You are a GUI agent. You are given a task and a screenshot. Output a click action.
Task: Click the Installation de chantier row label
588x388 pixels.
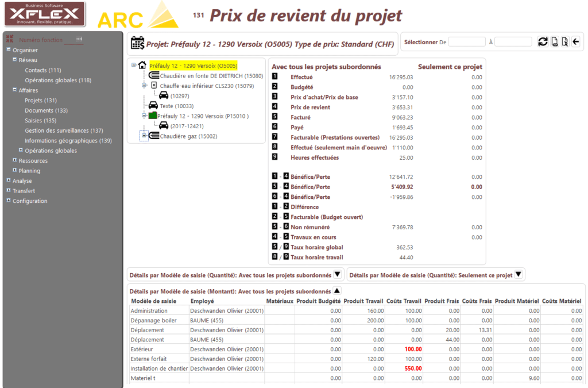click(x=159, y=368)
